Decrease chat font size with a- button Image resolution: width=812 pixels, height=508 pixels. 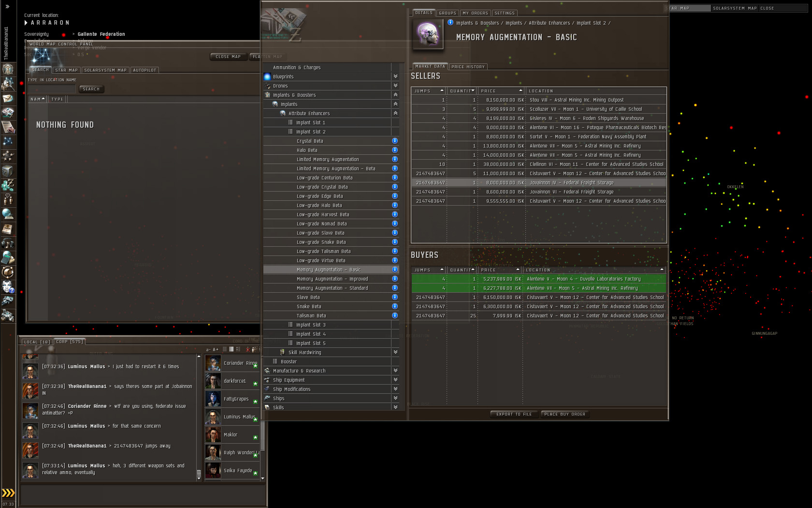[208, 349]
